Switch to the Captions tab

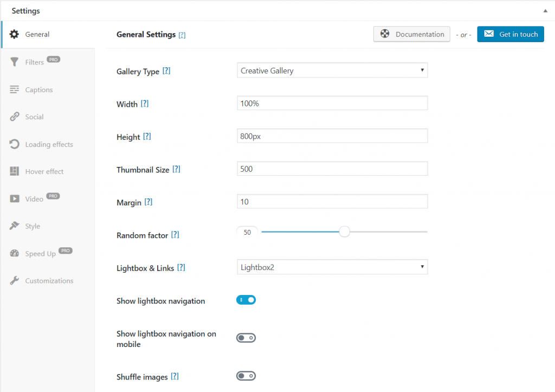(x=48, y=89)
